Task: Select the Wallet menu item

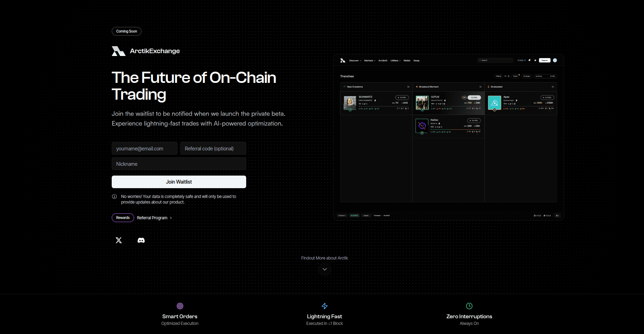Action: pyautogui.click(x=407, y=61)
